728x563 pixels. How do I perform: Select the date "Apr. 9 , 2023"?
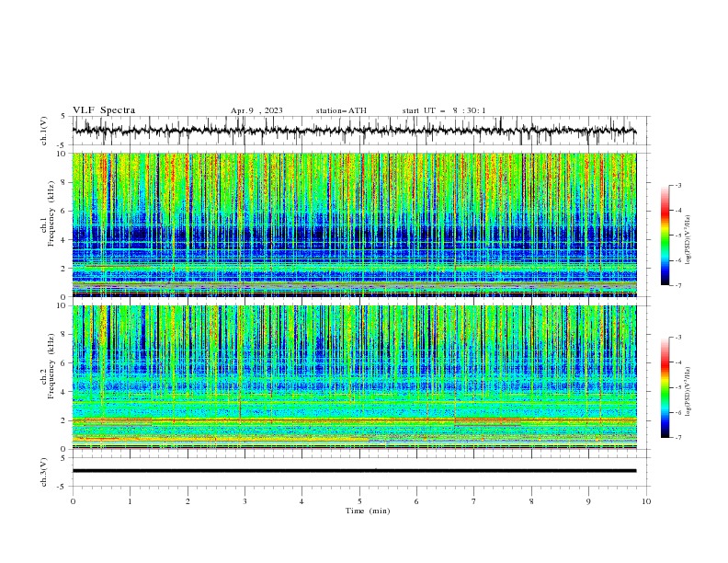(x=256, y=110)
